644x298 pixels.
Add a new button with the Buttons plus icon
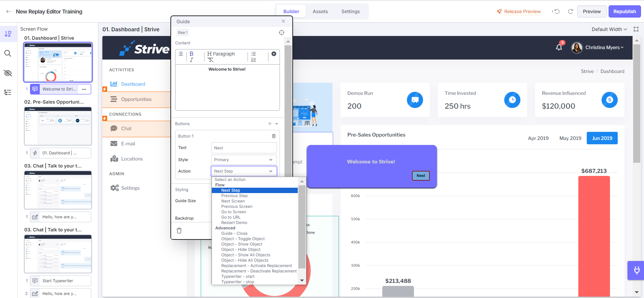(x=270, y=124)
